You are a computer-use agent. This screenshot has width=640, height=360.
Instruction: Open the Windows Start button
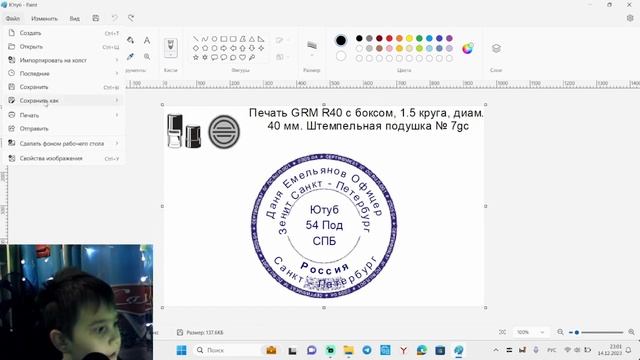[x=181, y=350]
